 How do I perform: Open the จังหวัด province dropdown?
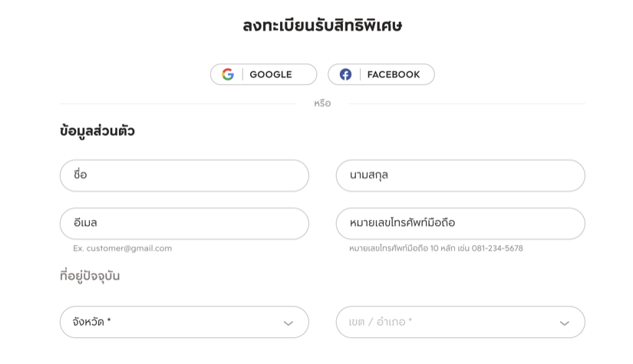pos(184,322)
